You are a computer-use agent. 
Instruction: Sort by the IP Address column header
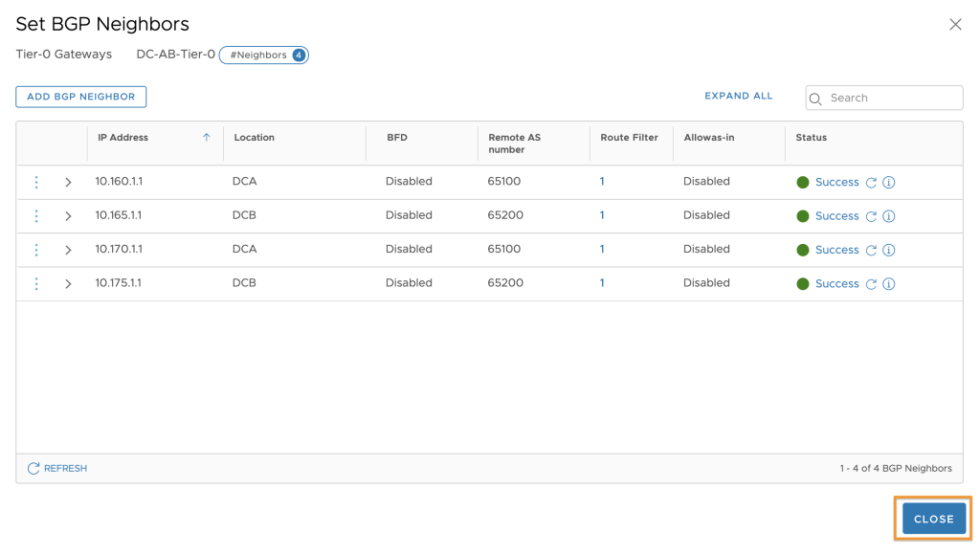coord(123,138)
